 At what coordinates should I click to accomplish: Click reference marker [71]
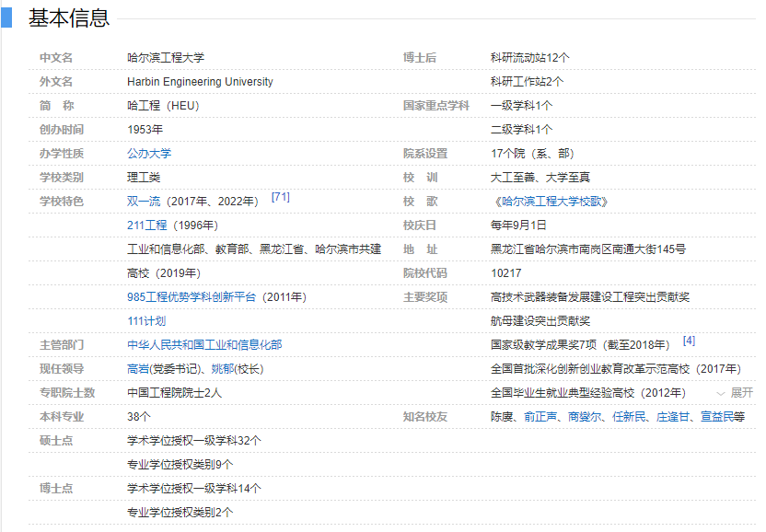[281, 197]
